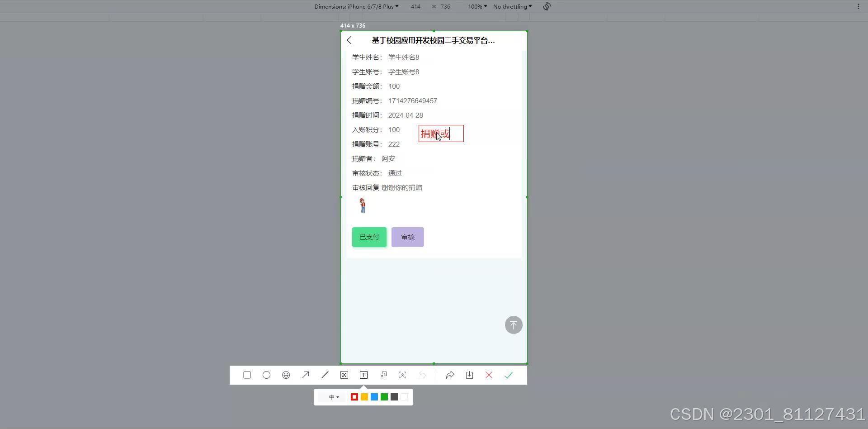Screen dimensions: 868x429
Task: Save the screenshot to file
Action: tap(469, 375)
